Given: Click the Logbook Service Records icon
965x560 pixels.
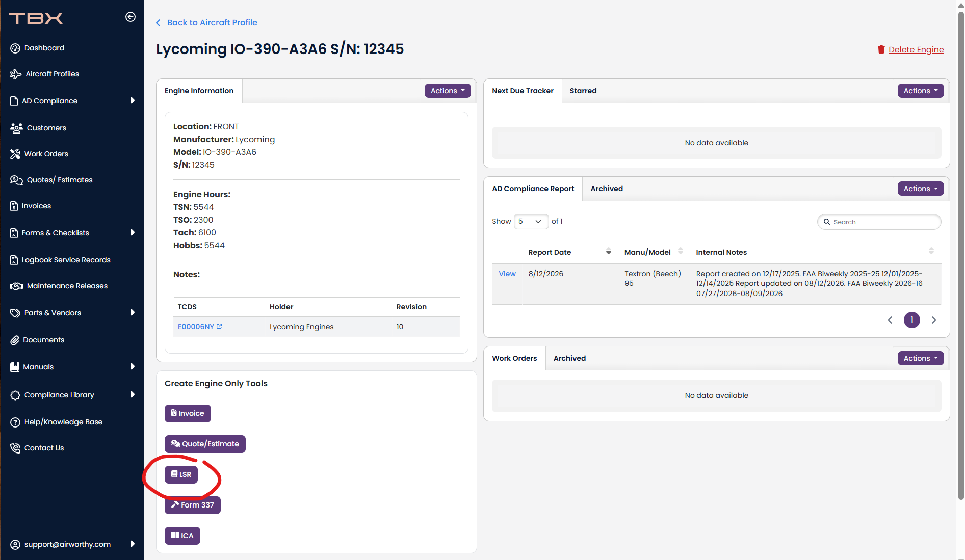Looking at the screenshot, I should tap(14, 260).
